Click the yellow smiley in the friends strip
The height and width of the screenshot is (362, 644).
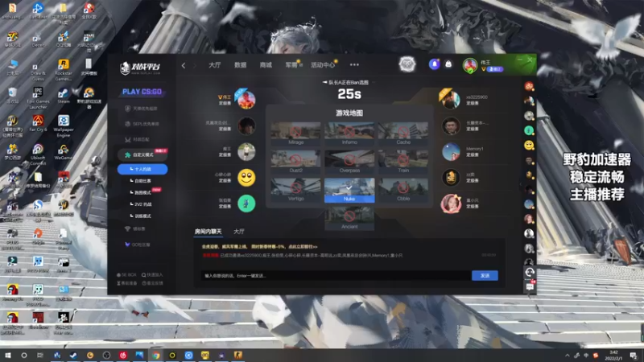pos(529,146)
